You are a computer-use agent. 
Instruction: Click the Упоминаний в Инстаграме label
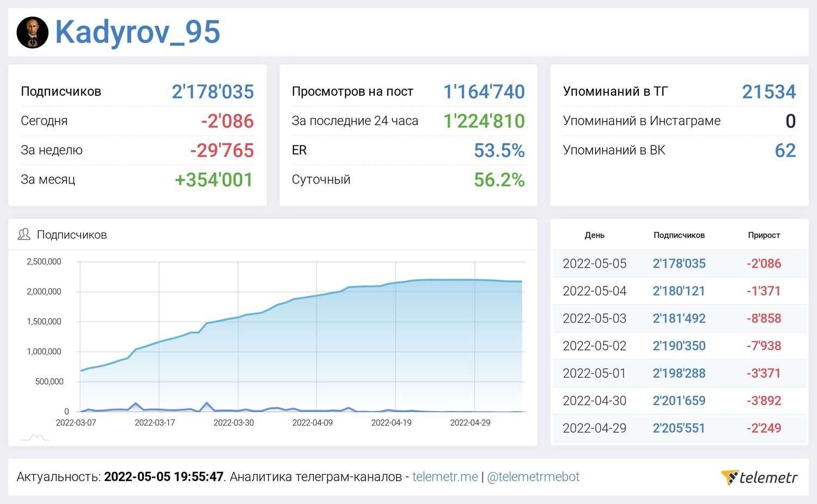(642, 121)
